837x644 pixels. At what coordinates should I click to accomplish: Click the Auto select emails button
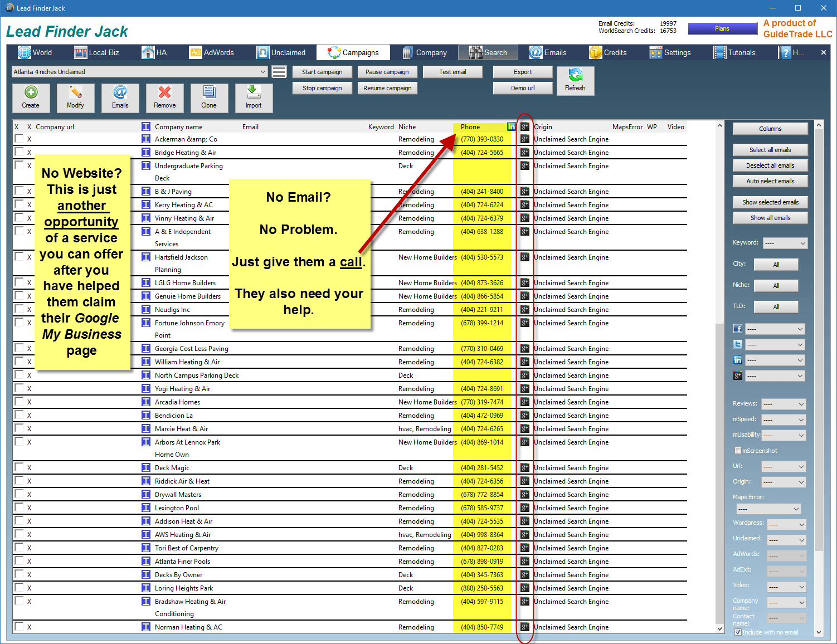point(770,181)
